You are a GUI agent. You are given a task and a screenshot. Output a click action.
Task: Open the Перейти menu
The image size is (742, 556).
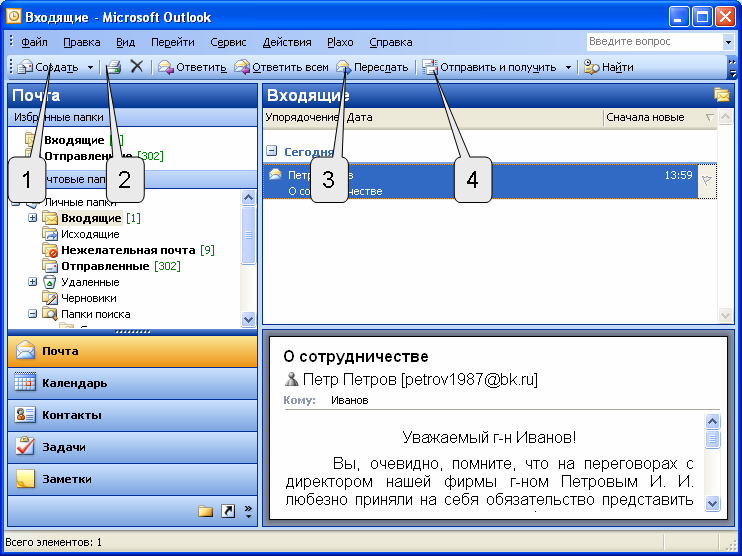(173, 42)
